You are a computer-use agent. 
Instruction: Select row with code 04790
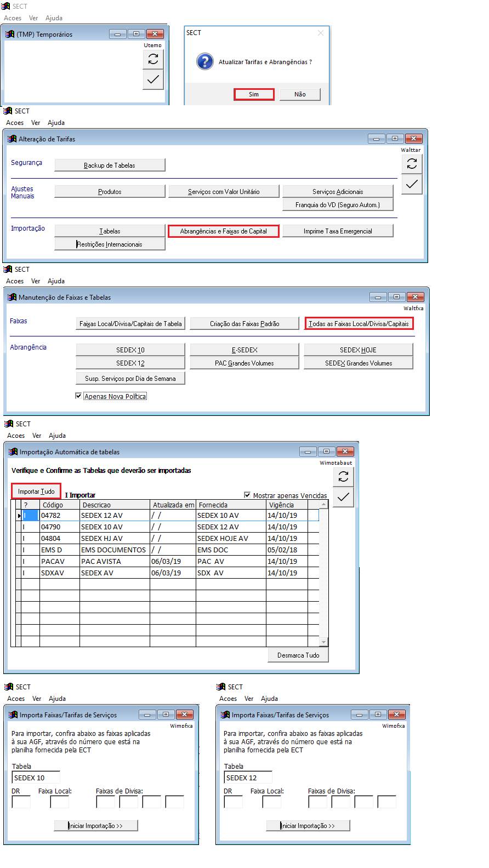(167, 527)
